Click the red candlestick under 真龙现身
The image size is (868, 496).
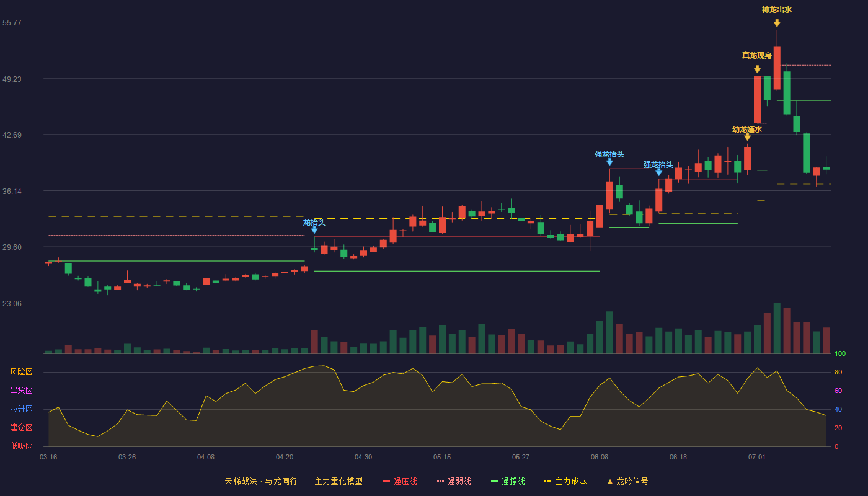coord(757,100)
